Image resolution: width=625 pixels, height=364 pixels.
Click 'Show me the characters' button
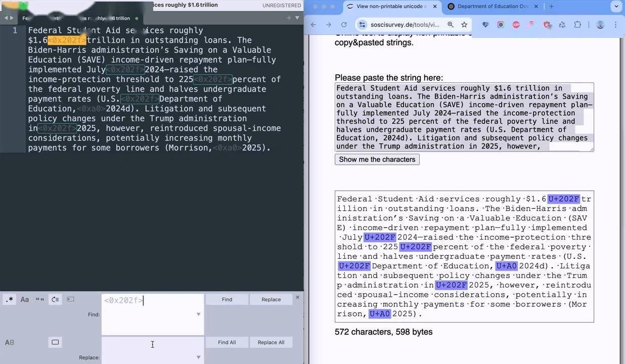pyautogui.click(x=377, y=159)
